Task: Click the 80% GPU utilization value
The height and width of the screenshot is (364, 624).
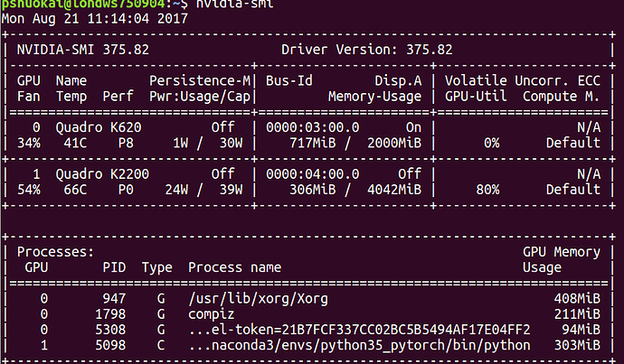Action: (488, 190)
